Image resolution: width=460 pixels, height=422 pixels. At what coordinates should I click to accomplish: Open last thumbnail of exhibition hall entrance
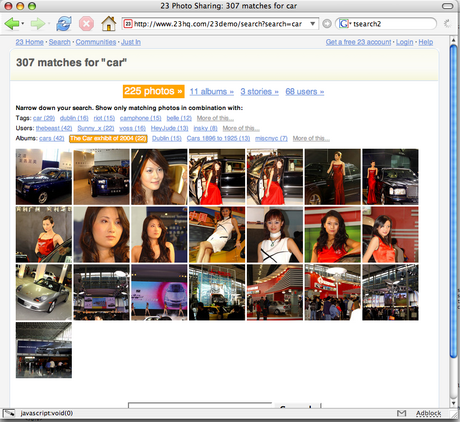click(44, 350)
